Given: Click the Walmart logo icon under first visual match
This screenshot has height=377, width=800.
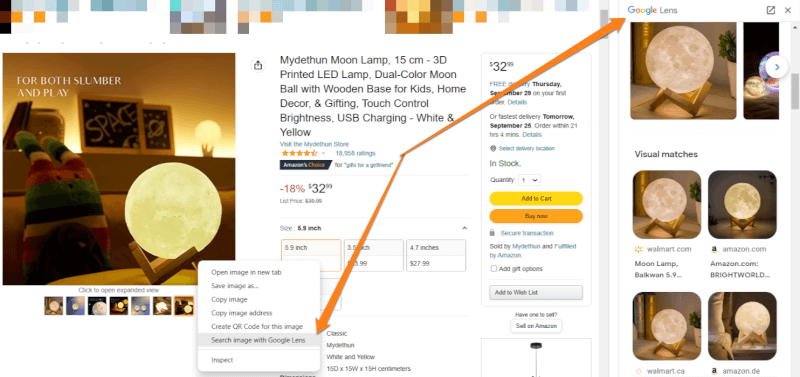Looking at the screenshot, I should [638, 249].
